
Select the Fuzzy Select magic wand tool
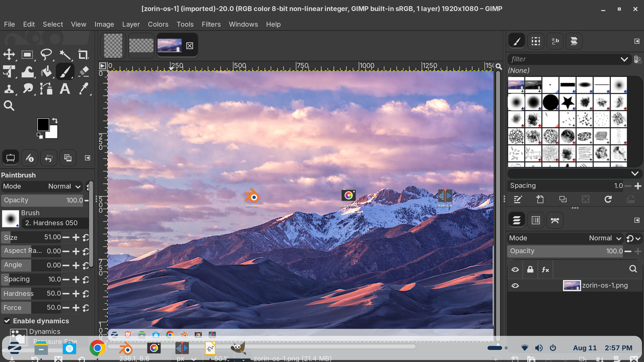[65, 55]
